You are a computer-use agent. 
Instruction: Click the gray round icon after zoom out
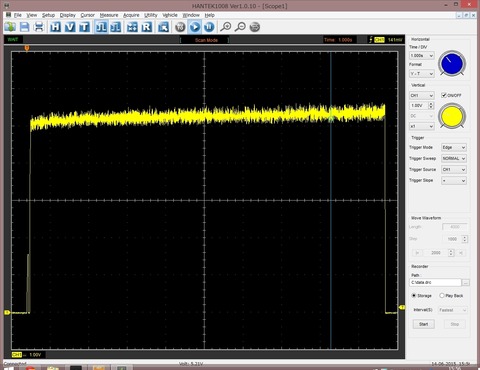(x=255, y=27)
